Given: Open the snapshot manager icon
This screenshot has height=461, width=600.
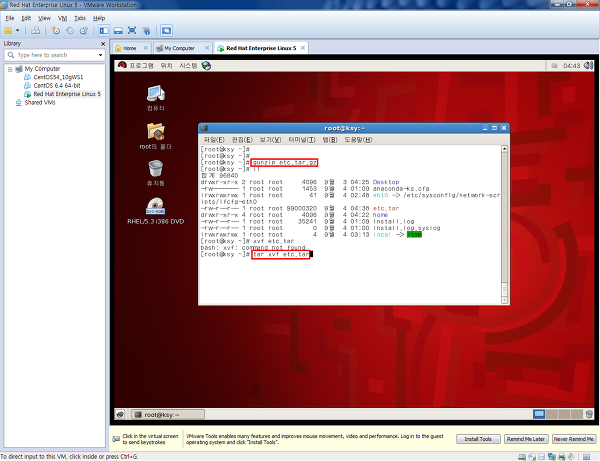Looking at the screenshot, I should pos(84,31).
